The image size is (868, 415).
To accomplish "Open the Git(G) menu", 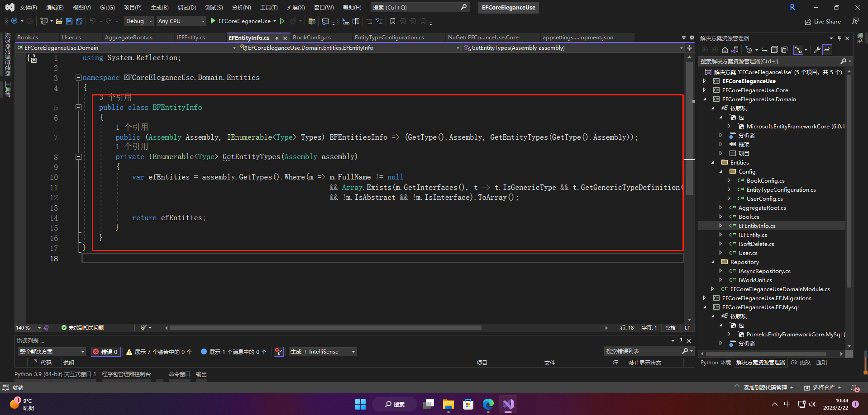I will 107,8.
